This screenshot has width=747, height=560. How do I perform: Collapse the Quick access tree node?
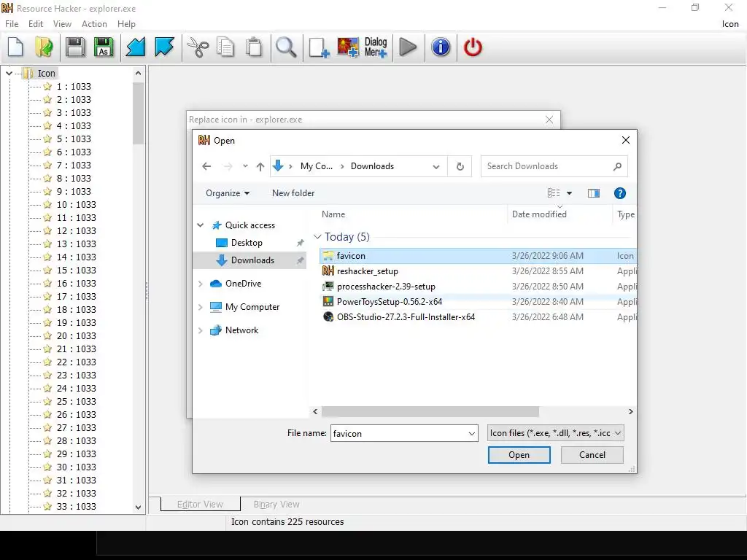coord(201,225)
